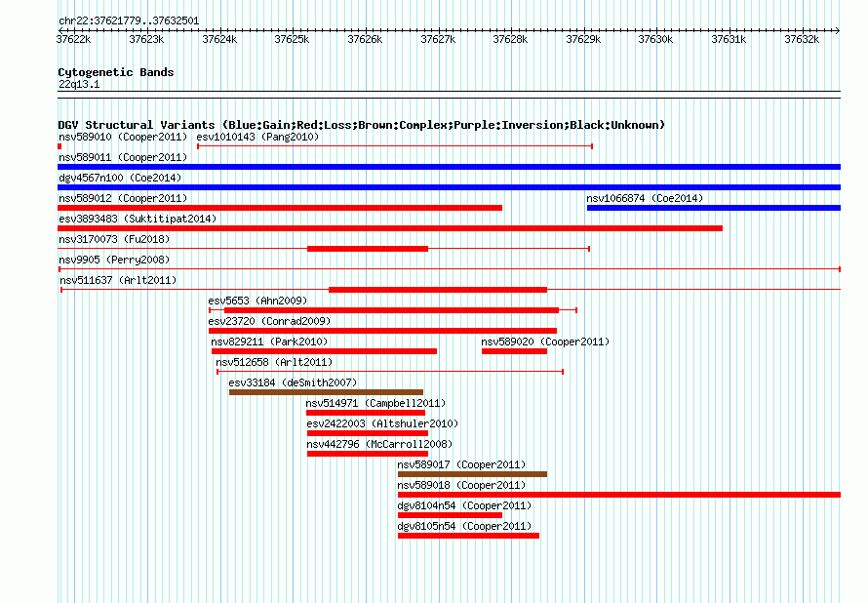Click the DGV Structural Variants track title
This screenshot has width=868, height=603.
362,125
